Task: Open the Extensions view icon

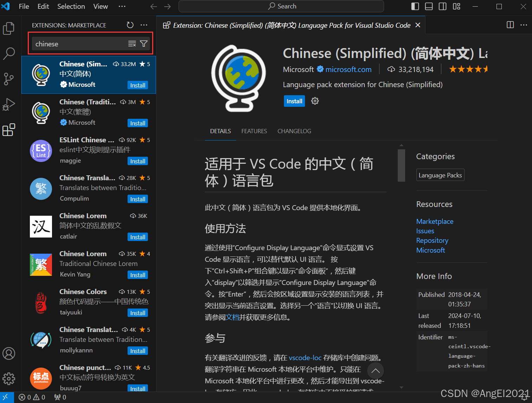Action: (x=9, y=130)
